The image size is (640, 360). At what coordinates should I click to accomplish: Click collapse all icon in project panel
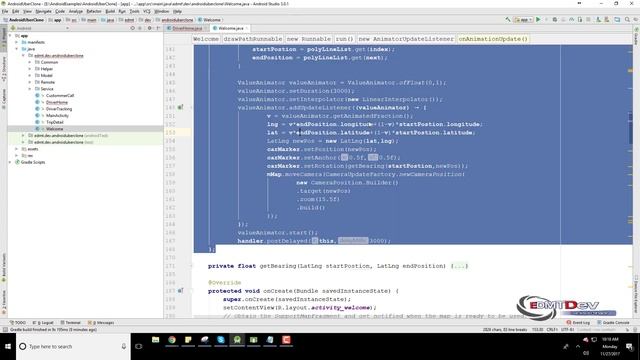tap(140, 28)
